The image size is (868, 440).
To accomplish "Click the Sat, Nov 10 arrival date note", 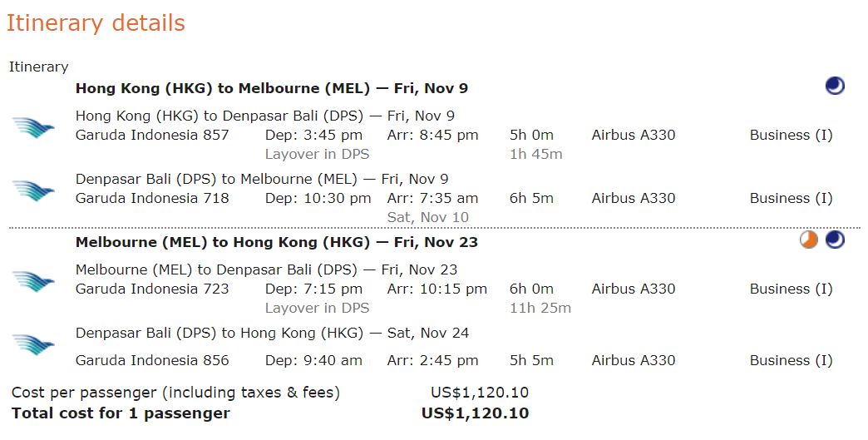I will point(428,218).
